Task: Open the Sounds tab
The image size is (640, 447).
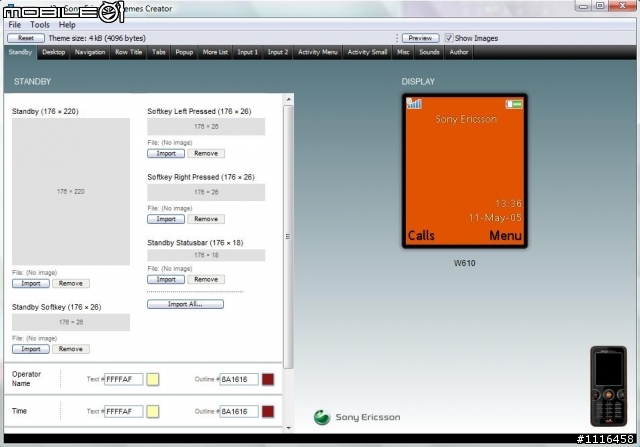Action: 429,52
